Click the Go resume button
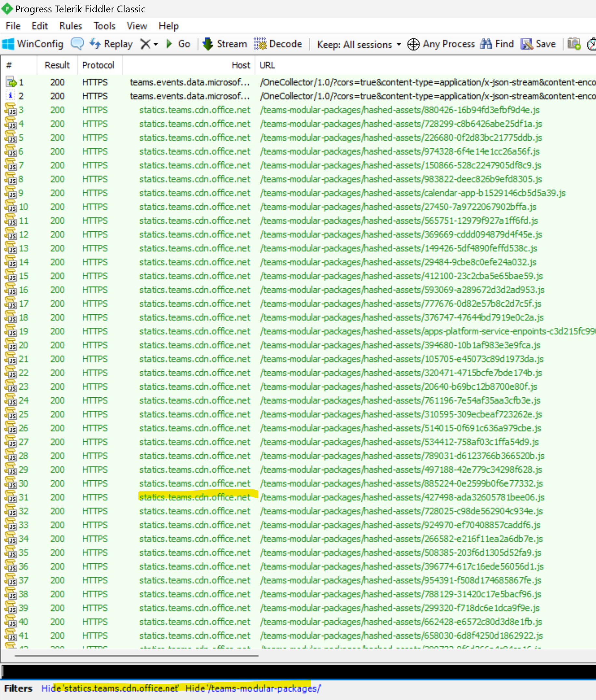This screenshot has width=596, height=700. 178,44
